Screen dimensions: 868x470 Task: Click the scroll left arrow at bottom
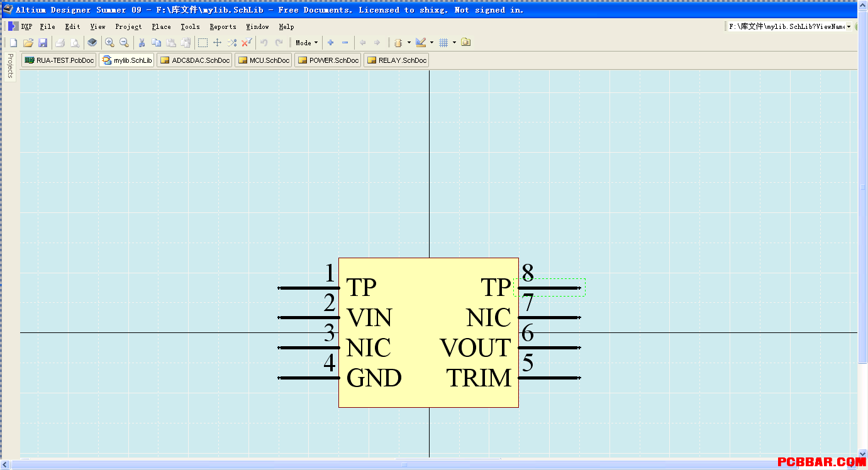tap(4, 464)
